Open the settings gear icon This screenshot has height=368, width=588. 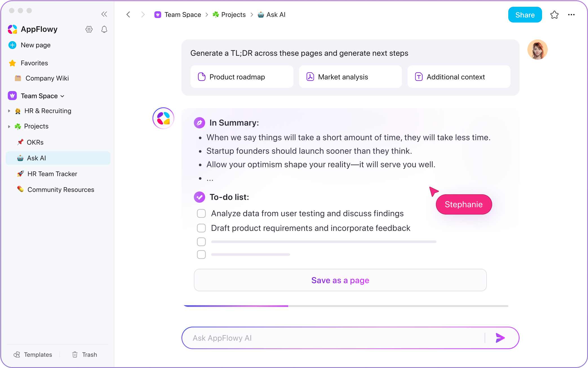click(89, 29)
